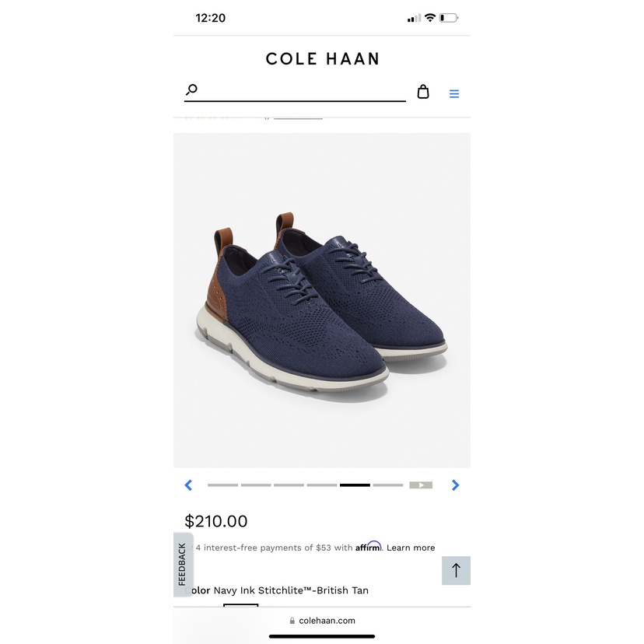
Task: Open the hamburger navigation menu
Action: click(x=454, y=94)
